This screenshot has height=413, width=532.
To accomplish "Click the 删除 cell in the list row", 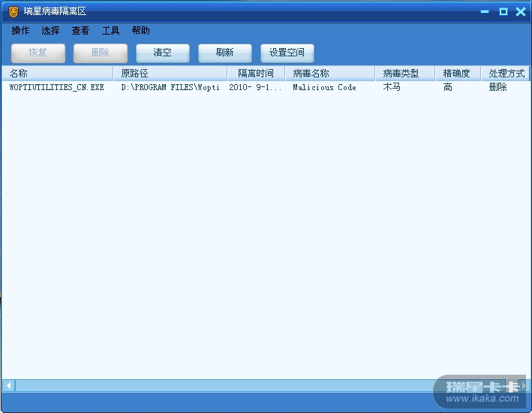I will pyautogui.click(x=497, y=87).
